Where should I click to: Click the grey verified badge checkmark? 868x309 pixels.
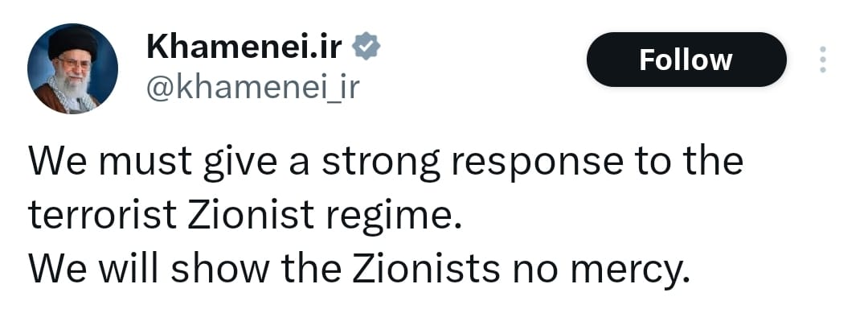coord(366,47)
